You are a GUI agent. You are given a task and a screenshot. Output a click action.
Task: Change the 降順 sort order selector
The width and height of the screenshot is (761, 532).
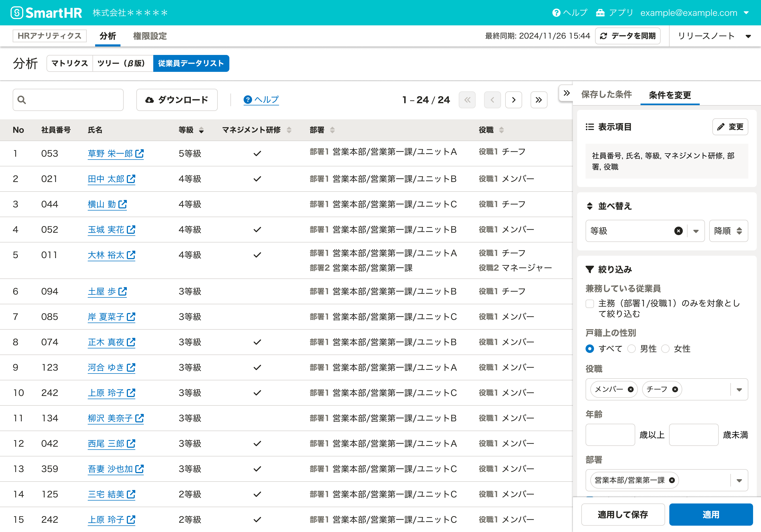point(728,231)
